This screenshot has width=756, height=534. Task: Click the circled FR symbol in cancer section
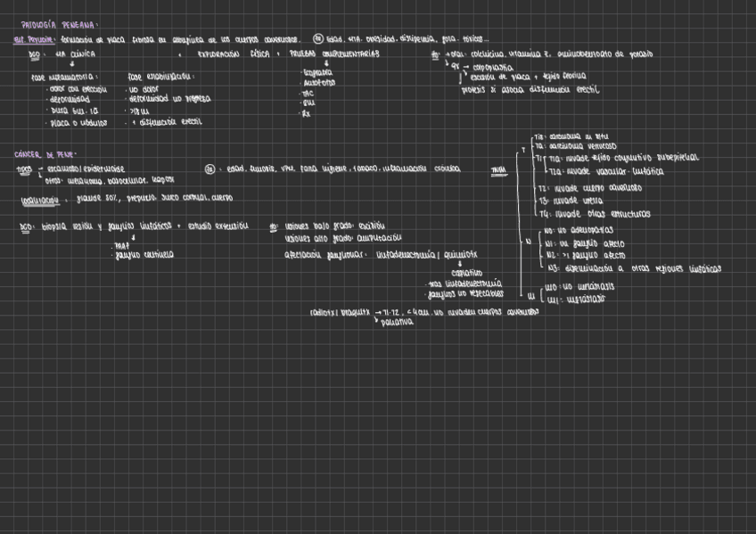(x=210, y=168)
